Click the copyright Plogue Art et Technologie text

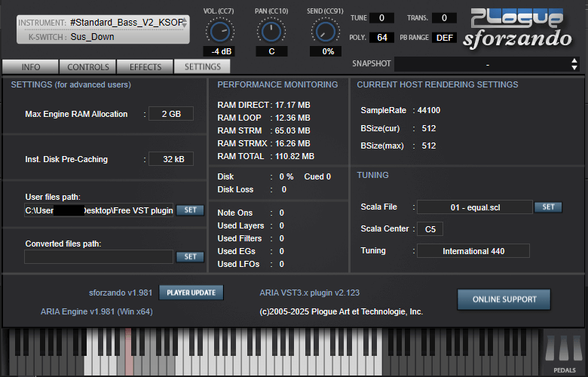click(341, 311)
